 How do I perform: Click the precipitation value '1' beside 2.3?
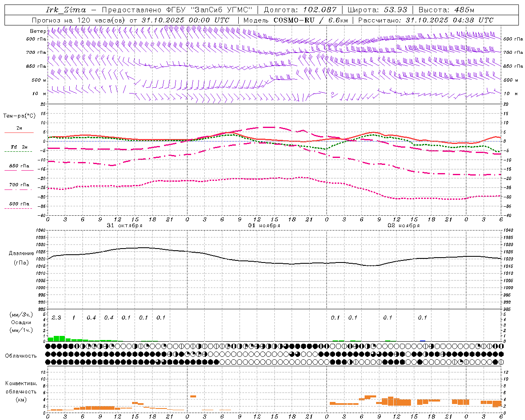(x=74, y=318)
